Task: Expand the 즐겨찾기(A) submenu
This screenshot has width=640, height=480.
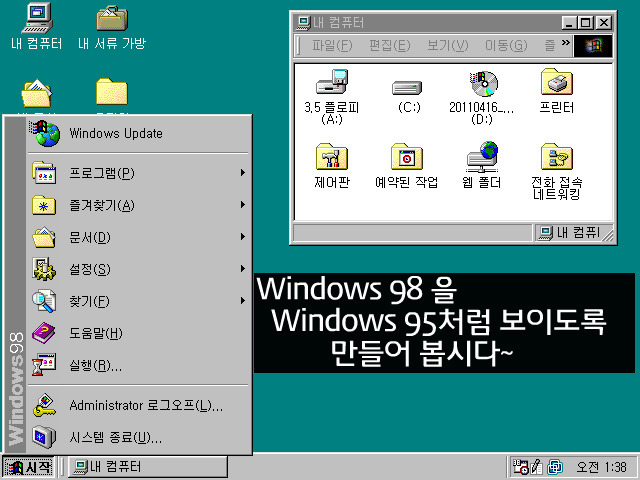Action: point(138,205)
